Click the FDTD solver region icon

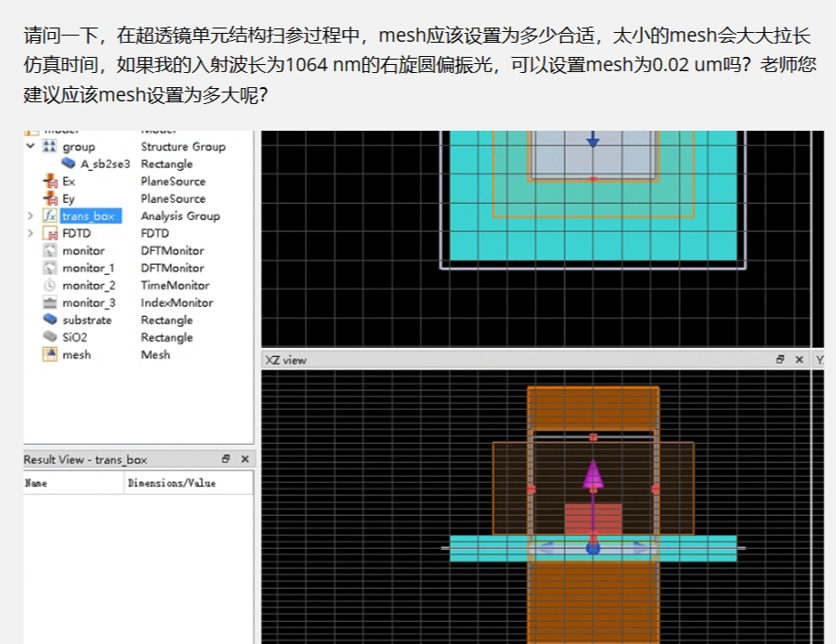[51, 232]
